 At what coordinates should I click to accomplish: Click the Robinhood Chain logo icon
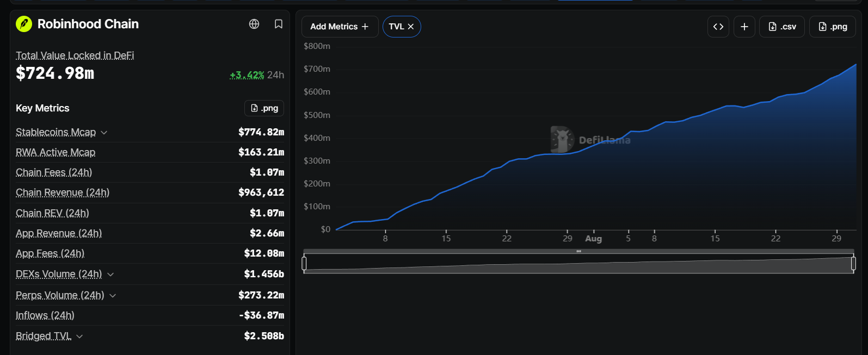[24, 24]
